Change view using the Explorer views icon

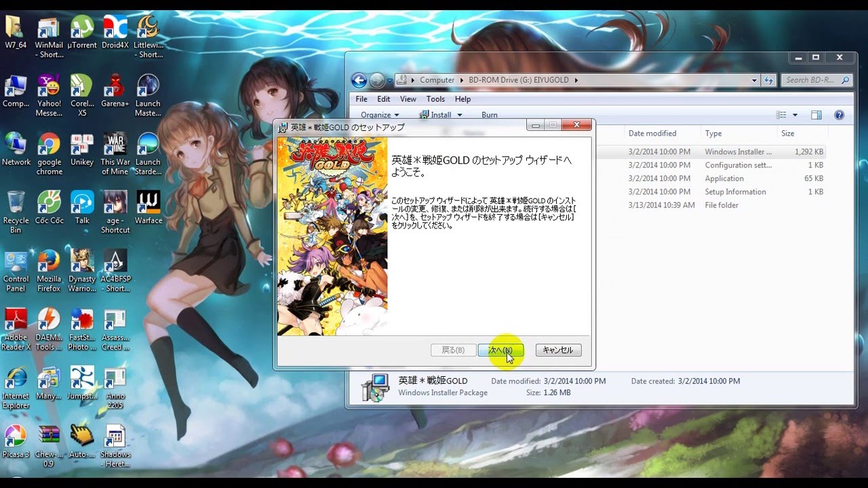[781, 115]
